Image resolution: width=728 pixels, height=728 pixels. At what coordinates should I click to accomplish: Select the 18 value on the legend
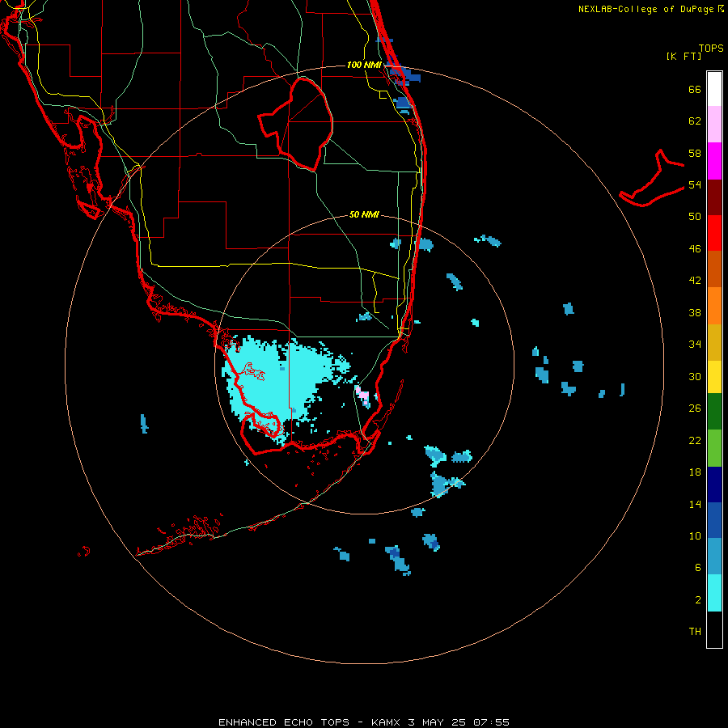695,472
